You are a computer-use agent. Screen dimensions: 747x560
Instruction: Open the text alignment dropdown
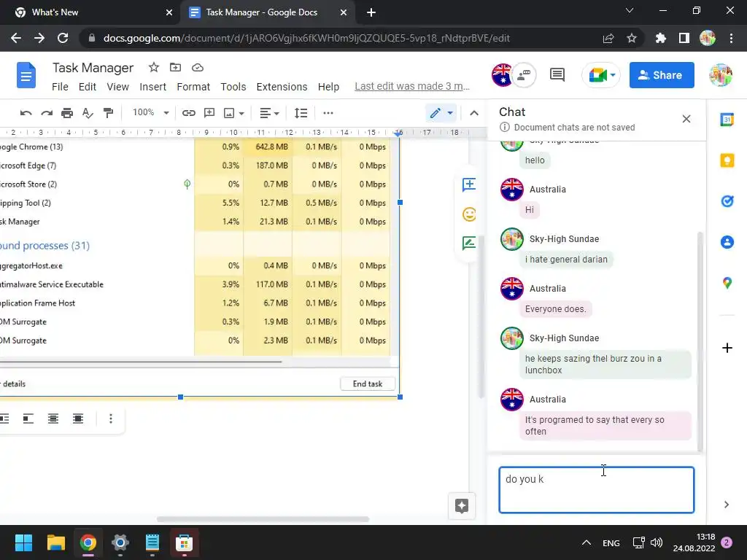pos(269,113)
